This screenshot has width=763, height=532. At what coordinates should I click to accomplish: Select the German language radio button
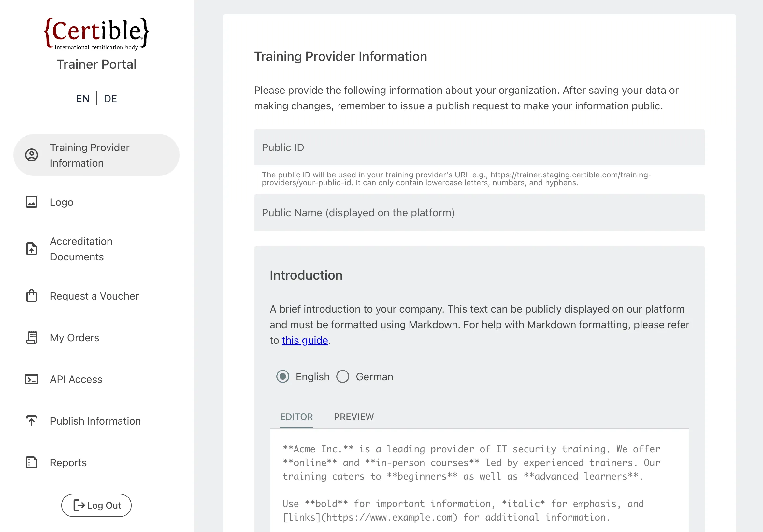coord(343,376)
